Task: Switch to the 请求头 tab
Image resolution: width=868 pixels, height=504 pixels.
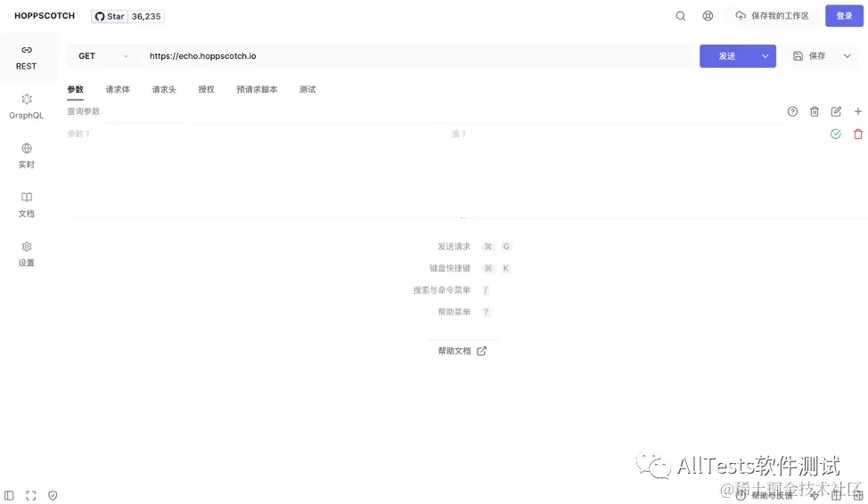Action: [164, 90]
